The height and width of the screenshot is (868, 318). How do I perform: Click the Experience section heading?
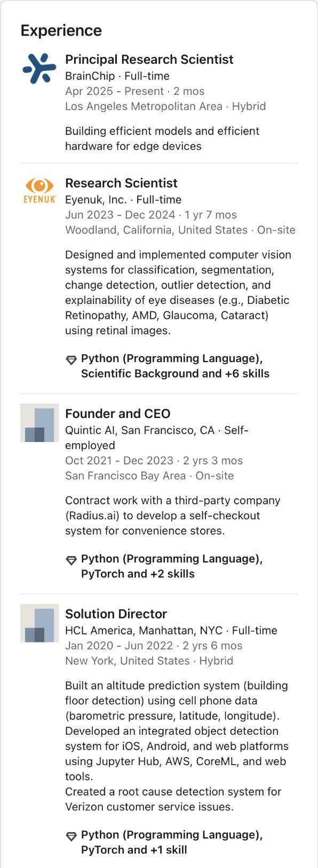pos(61,30)
